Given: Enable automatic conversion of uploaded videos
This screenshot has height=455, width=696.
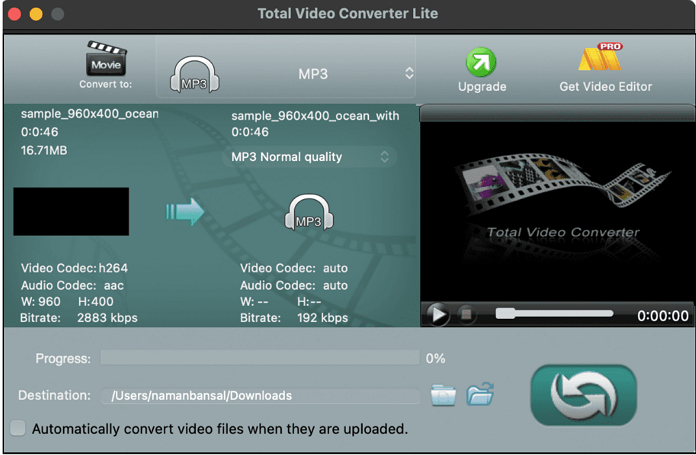Looking at the screenshot, I should pos(18,429).
